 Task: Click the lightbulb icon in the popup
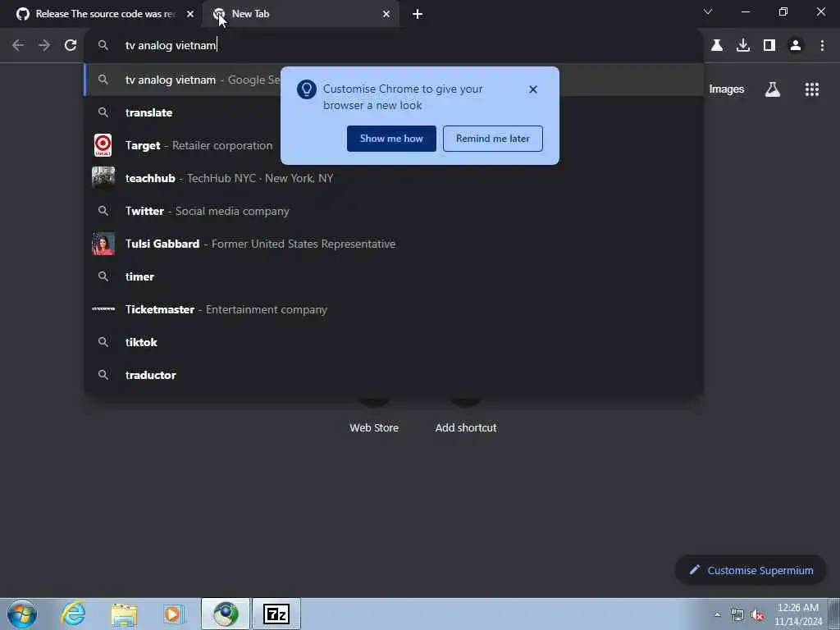(x=307, y=89)
